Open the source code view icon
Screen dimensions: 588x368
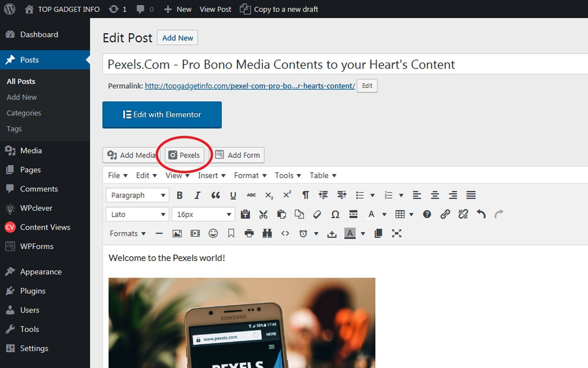[x=285, y=234]
